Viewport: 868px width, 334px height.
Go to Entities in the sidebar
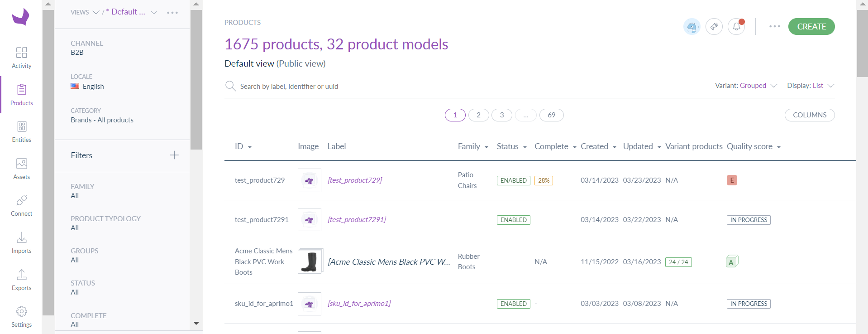coord(21,131)
